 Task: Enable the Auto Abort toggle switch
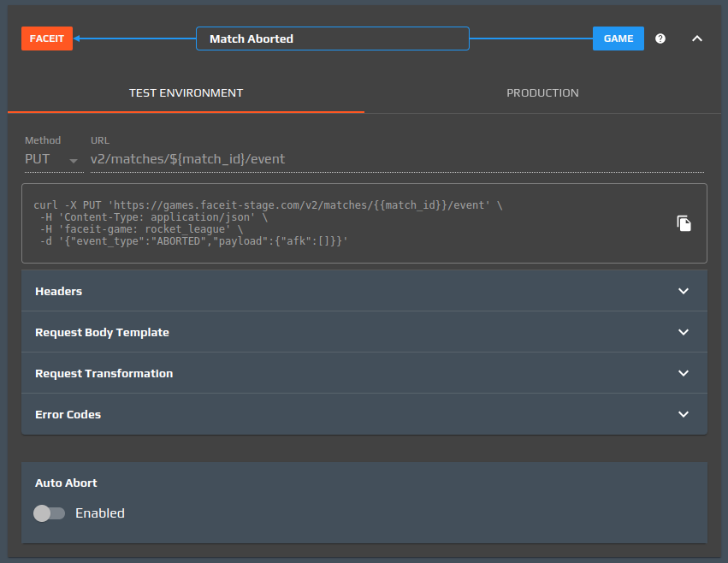click(x=49, y=513)
